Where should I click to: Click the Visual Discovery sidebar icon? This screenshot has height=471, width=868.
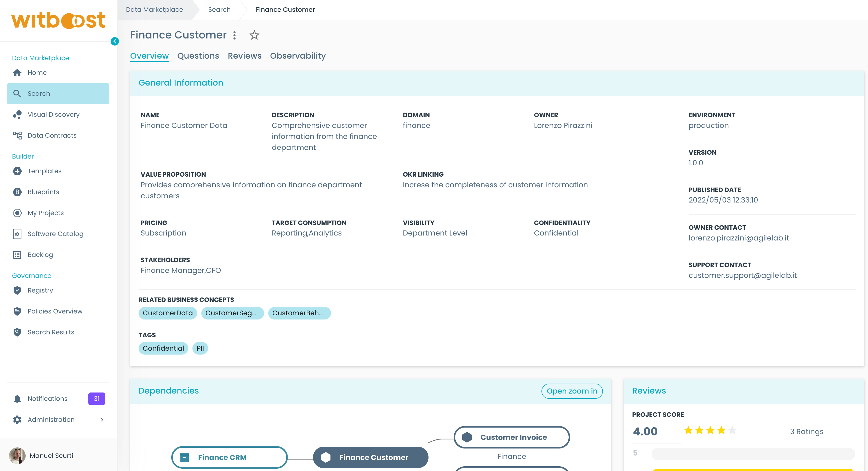tap(17, 115)
